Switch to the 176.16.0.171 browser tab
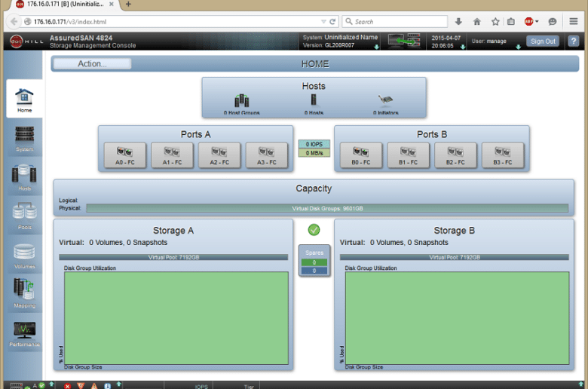 [x=66, y=4]
